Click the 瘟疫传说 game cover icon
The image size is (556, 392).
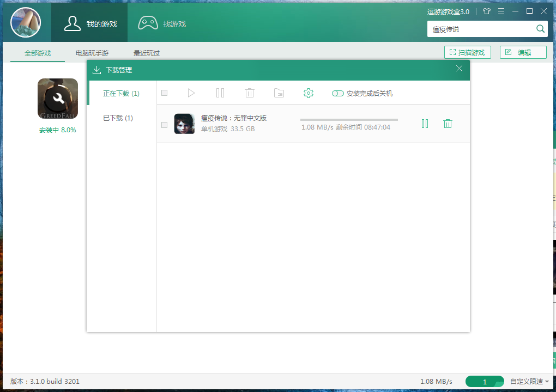coord(184,124)
